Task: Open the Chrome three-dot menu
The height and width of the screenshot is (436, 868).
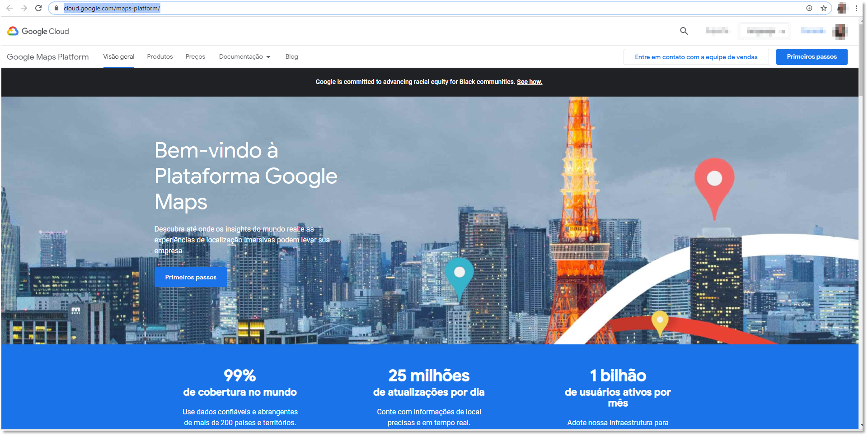Action: (x=856, y=8)
